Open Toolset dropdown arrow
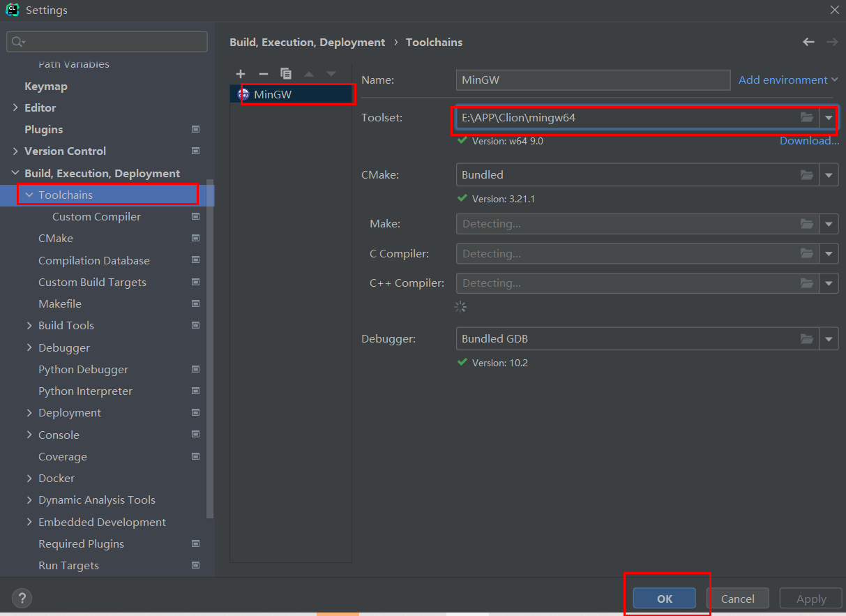The height and width of the screenshot is (616, 846). [829, 118]
